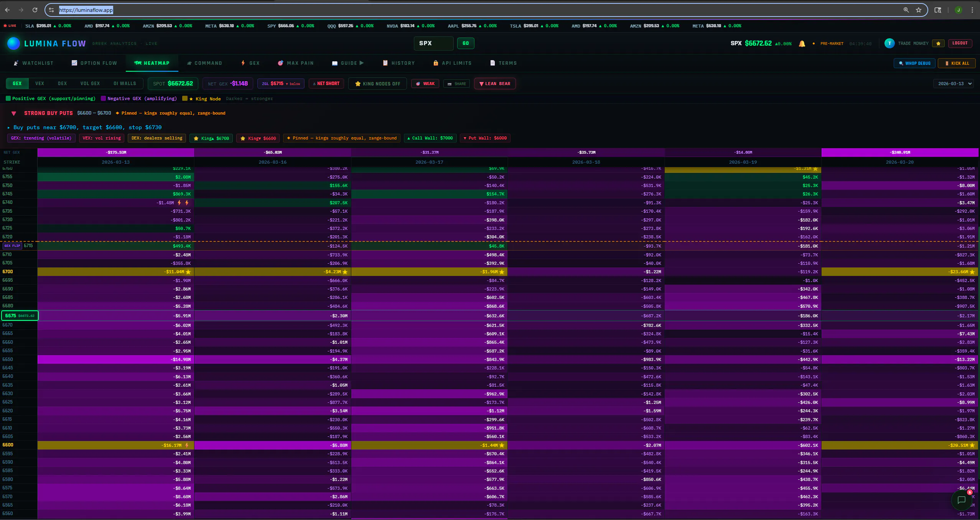The width and height of the screenshot is (980, 520).
Task: Bookmark this page with the star icon
Action: [x=919, y=10]
